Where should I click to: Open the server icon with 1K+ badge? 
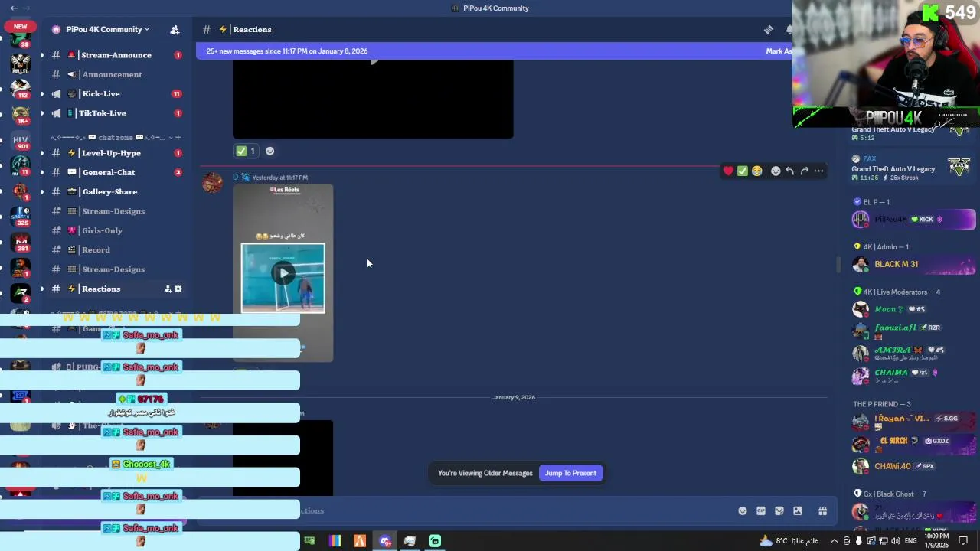tap(21, 116)
